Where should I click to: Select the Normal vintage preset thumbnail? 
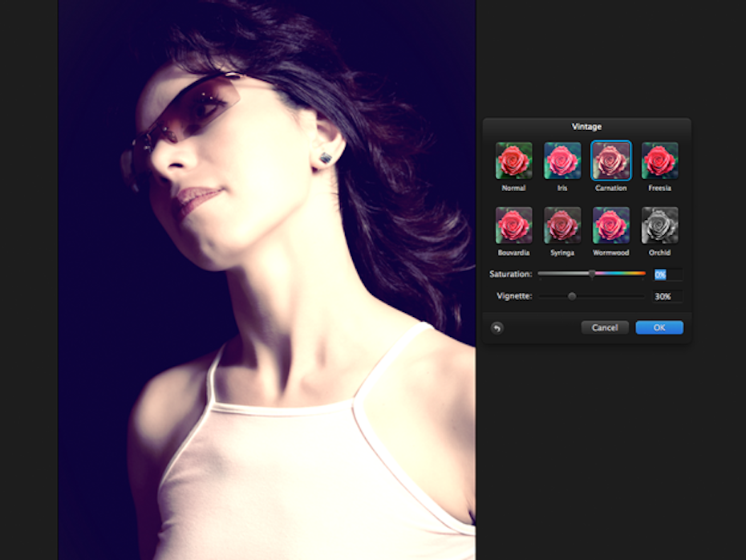click(513, 160)
